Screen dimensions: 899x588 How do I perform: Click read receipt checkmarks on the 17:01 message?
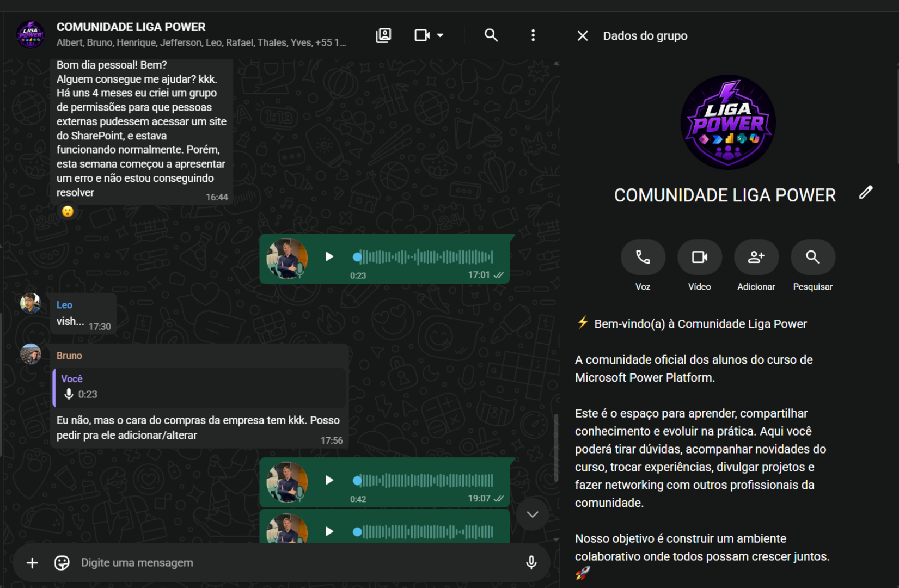pos(498,275)
